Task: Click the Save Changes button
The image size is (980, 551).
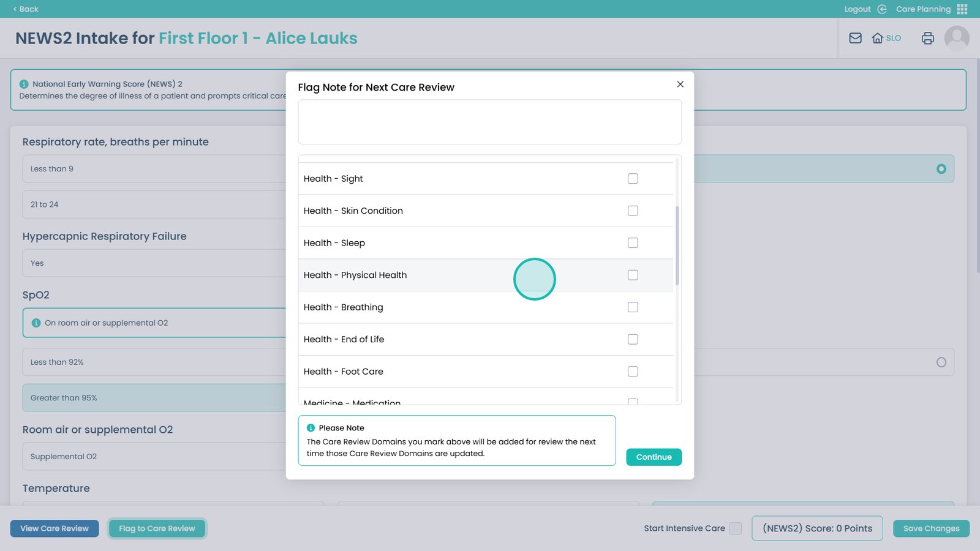Action: coord(931,528)
